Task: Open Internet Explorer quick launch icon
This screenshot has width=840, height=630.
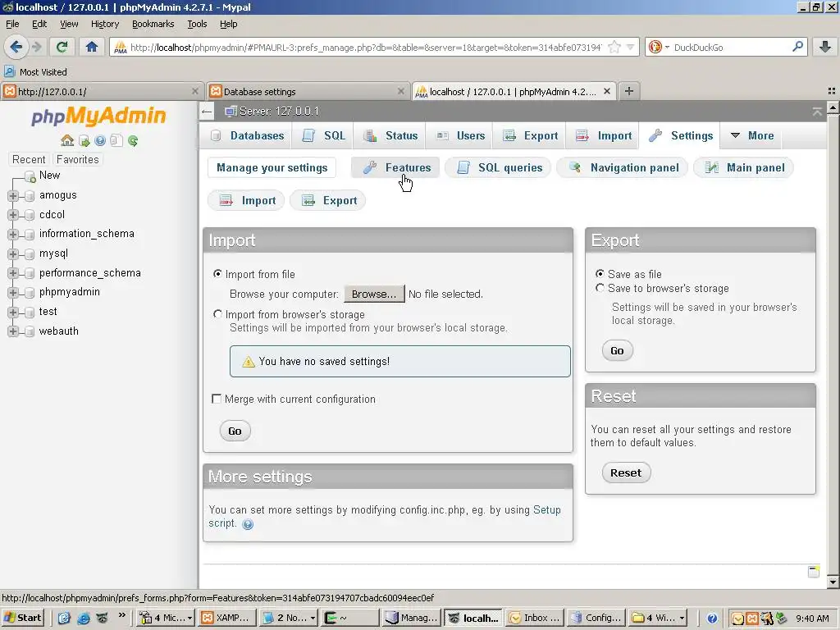Action: pos(83,619)
